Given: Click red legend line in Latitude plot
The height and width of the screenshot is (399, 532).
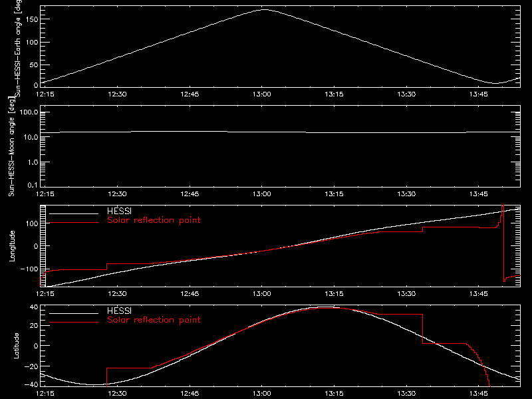Looking at the screenshot, I should tap(74, 323).
